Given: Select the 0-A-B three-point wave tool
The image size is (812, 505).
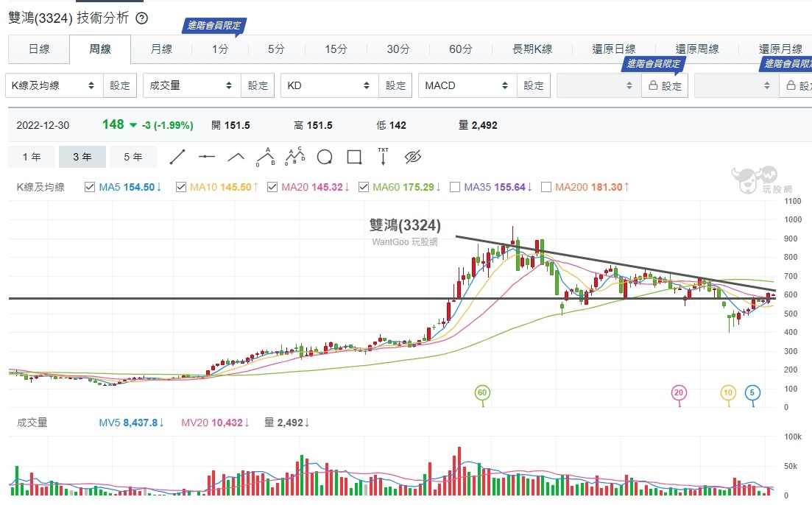Looking at the screenshot, I should tap(266, 157).
